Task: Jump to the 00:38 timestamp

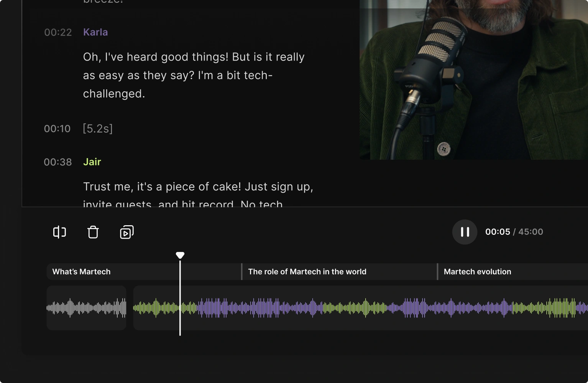Action: (x=58, y=162)
